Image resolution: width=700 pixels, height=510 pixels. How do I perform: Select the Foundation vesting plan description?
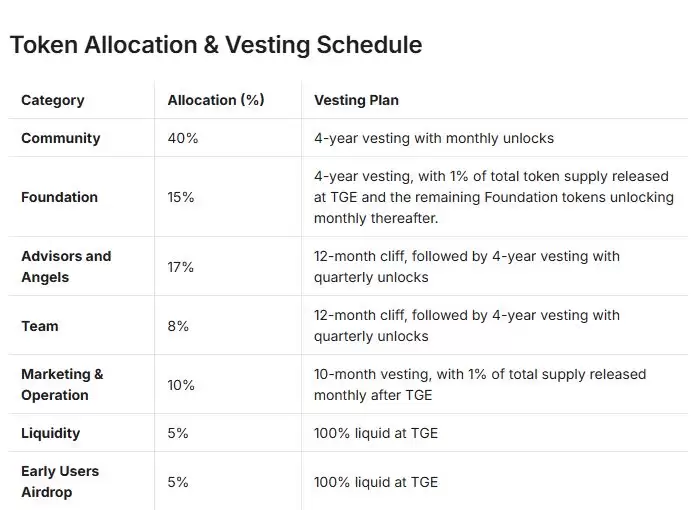pyautogui.click(x=494, y=197)
